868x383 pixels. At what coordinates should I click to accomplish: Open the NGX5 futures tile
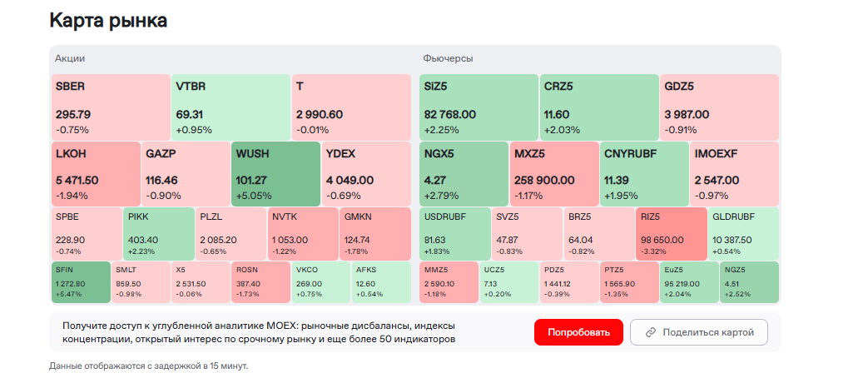coord(464,173)
